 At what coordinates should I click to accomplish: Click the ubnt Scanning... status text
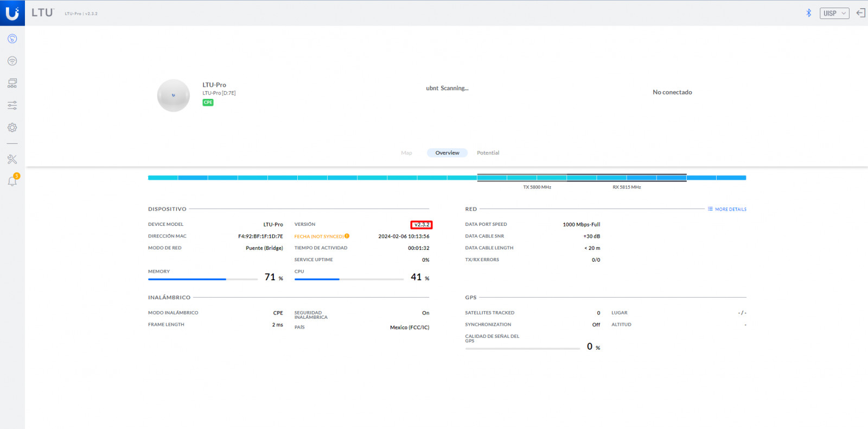(x=447, y=88)
